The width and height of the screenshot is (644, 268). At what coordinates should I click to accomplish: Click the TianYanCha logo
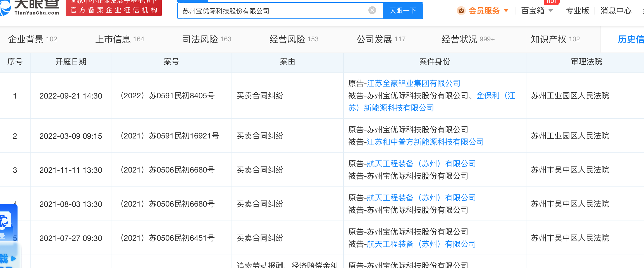tap(30, 8)
